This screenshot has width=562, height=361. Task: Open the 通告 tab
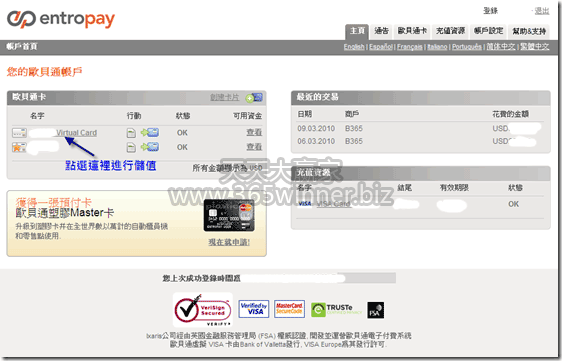coord(381,31)
